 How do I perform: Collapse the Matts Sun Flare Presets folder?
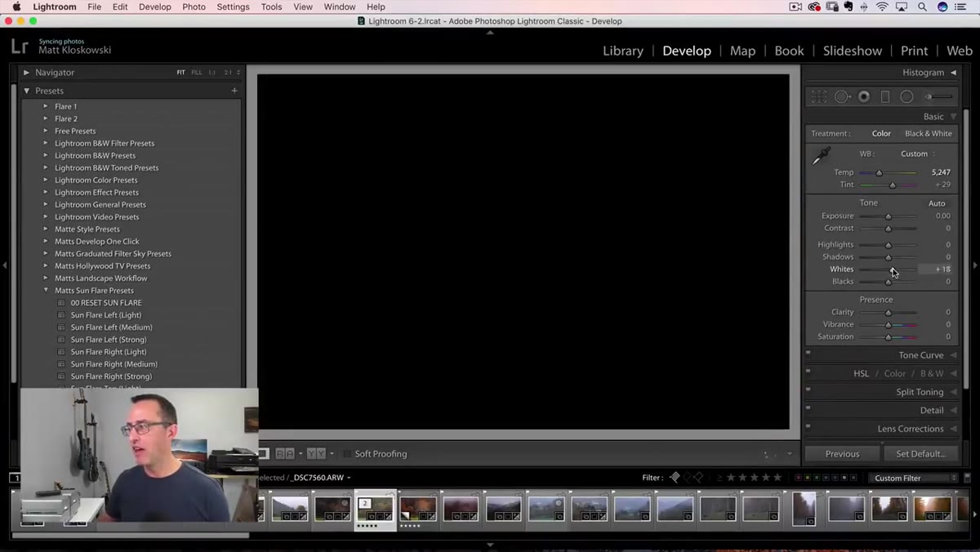tap(46, 291)
